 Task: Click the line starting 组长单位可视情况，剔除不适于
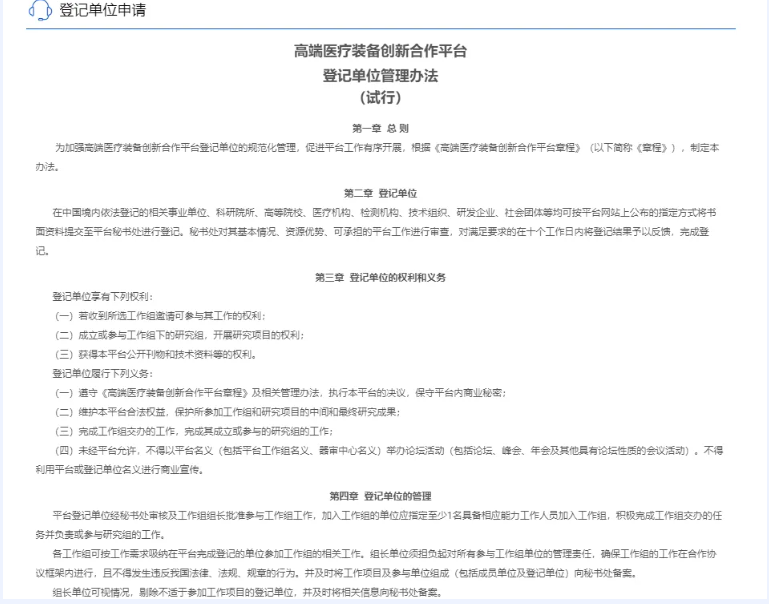click(247, 592)
